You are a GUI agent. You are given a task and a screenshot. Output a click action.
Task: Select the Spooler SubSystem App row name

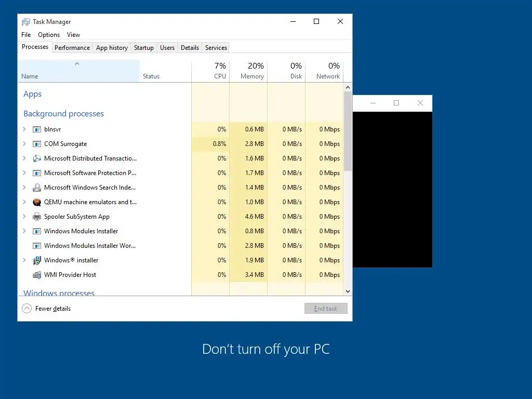(x=77, y=217)
